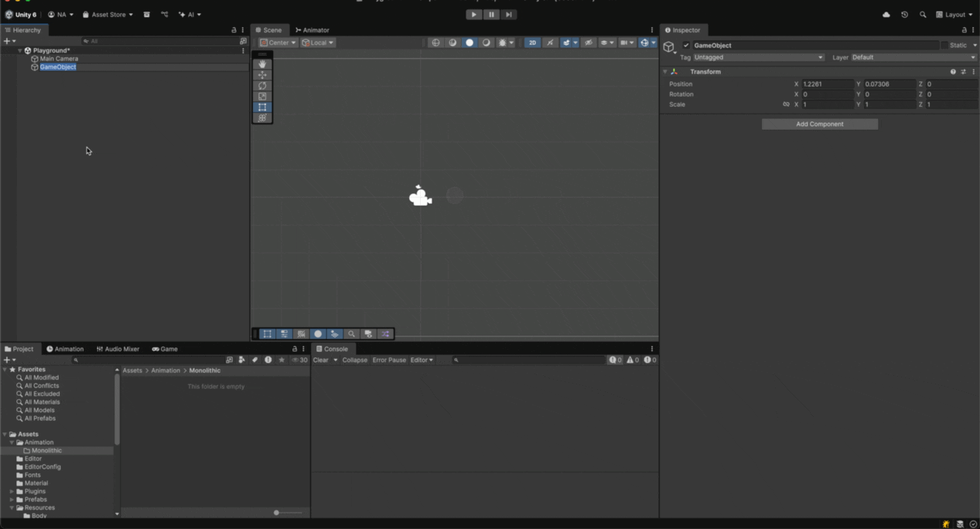The image size is (980, 529).
Task: Open the Tag dropdown showing Untagged
Action: [x=758, y=57]
